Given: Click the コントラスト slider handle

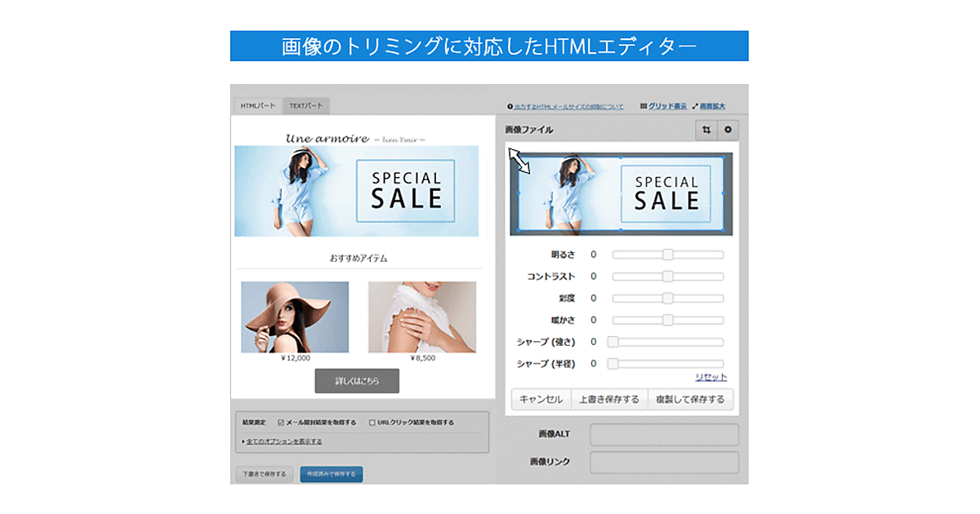Looking at the screenshot, I should click(668, 277).
